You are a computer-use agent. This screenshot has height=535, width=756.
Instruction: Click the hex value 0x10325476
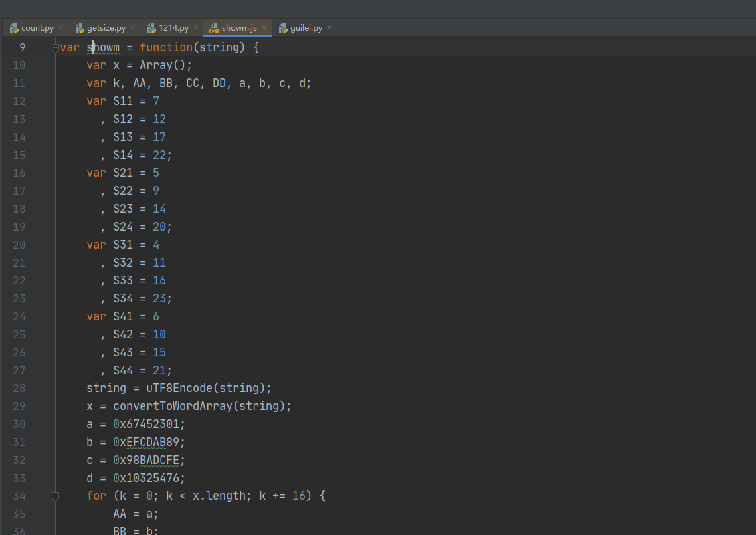(x=146, y=478)
